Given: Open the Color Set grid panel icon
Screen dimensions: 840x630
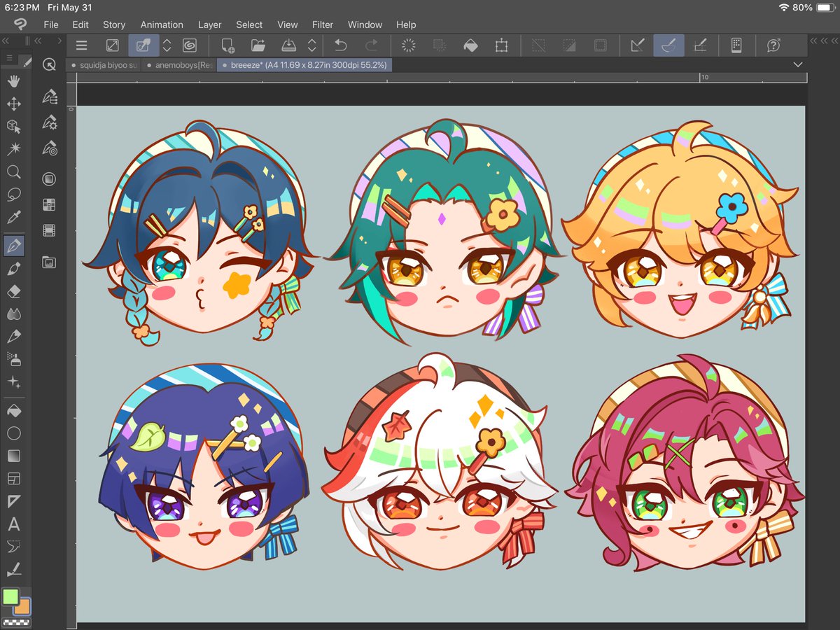Looking at the screenshot, I should (49, 205).
